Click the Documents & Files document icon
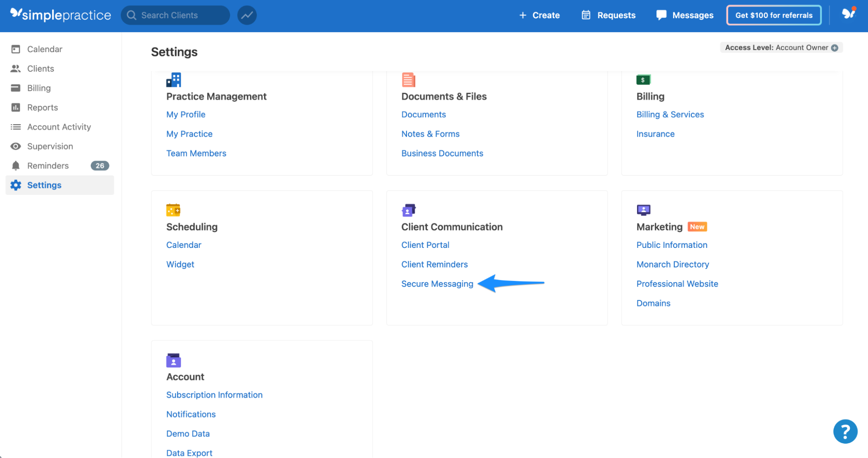The height and width of the screenshot is (458, 868). [408, 79]
